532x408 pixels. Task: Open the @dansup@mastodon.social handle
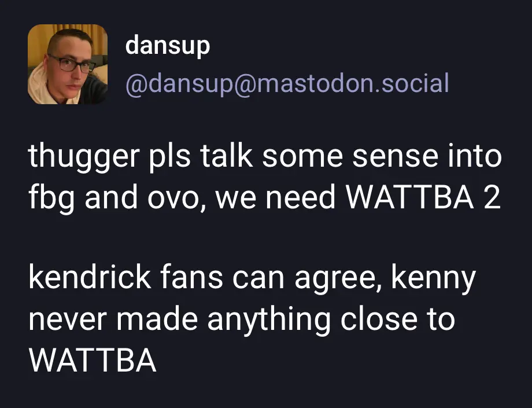(x=287, y=83)
